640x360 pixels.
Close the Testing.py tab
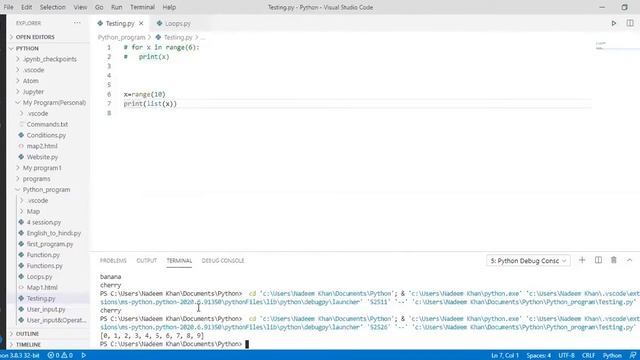click(x=141, y=23)
